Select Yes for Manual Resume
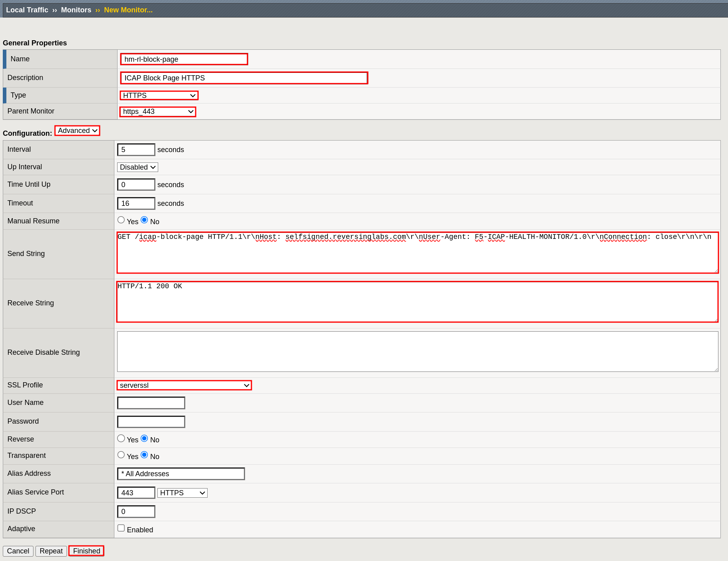 121,220
